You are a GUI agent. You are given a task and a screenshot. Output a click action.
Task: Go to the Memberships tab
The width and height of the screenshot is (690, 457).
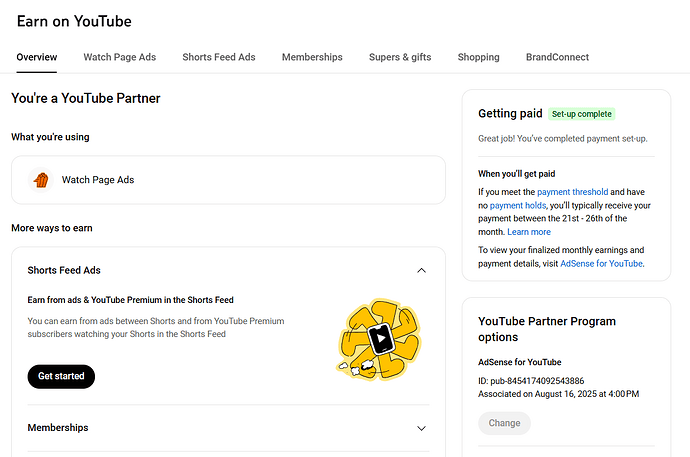click(312, 57)
